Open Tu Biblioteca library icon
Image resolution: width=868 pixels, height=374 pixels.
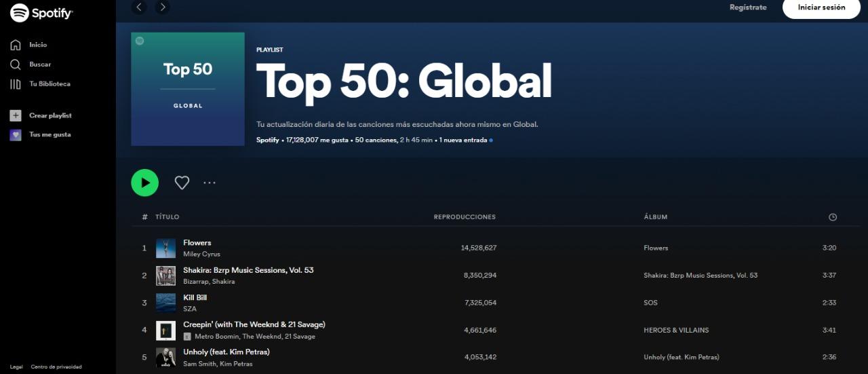(16, 84)
